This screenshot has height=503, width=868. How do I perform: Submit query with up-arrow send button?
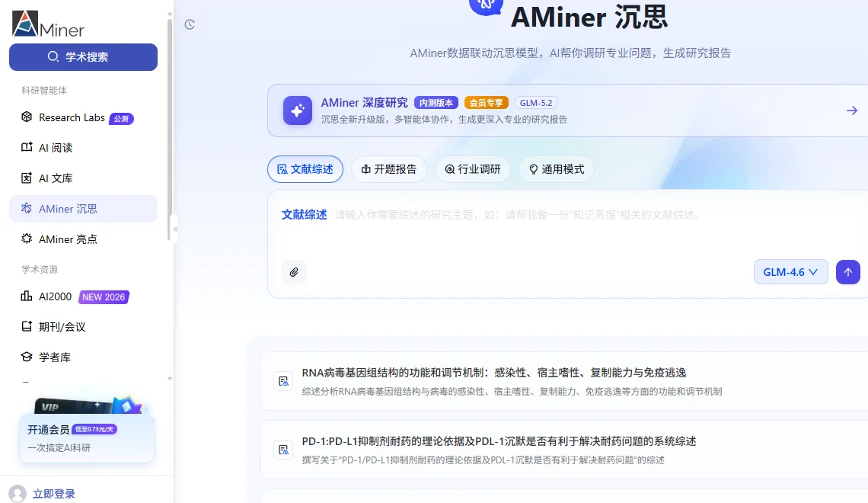click(848, 272)
